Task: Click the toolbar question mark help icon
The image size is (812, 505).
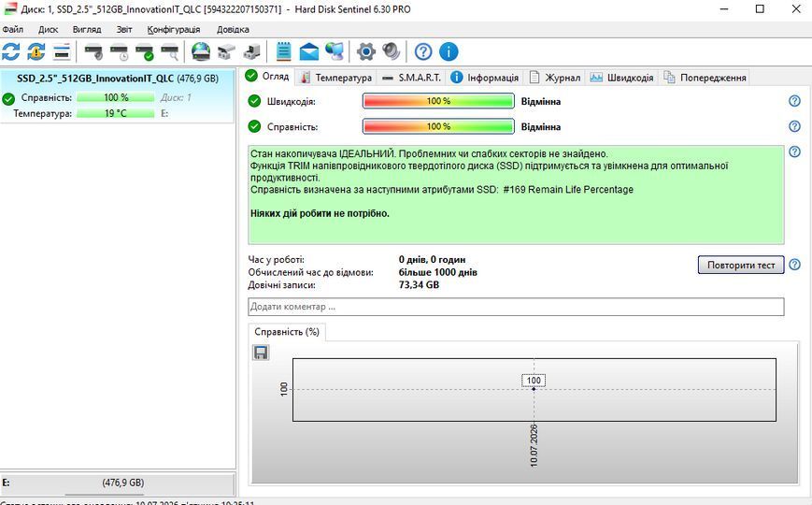Action: 423,51
